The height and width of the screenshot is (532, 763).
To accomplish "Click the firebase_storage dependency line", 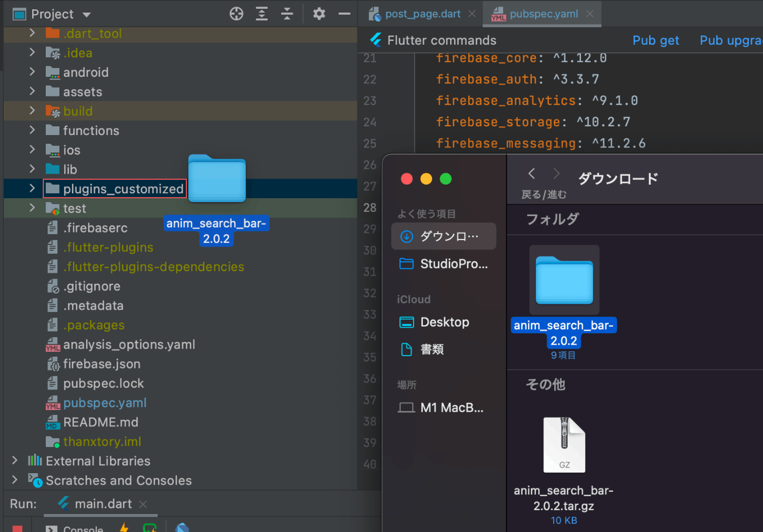I will coord(533,122).
